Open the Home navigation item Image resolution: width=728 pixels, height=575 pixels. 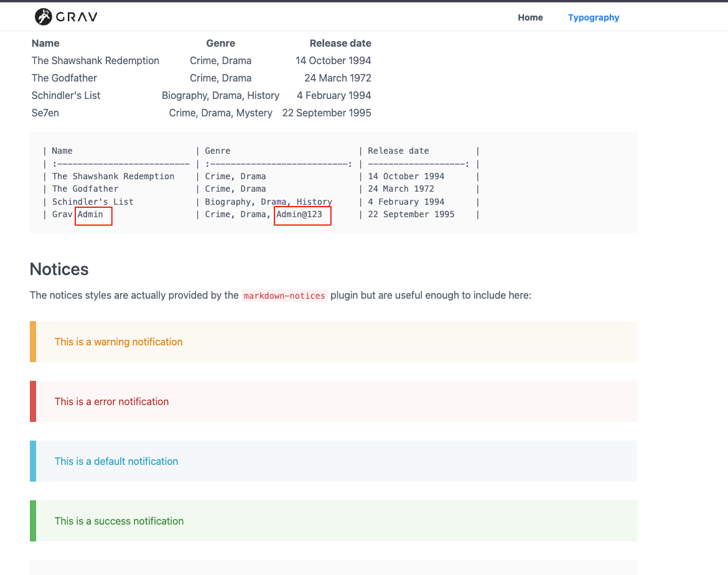[x=530, y=17]
